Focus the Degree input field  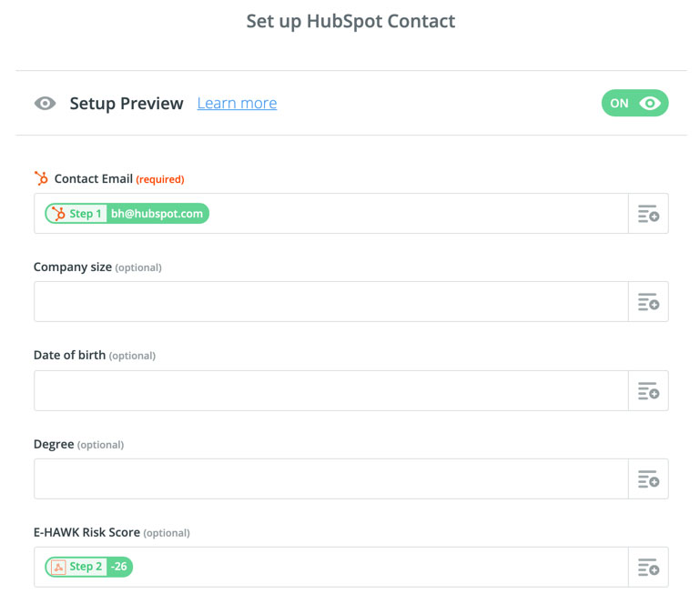331,478
